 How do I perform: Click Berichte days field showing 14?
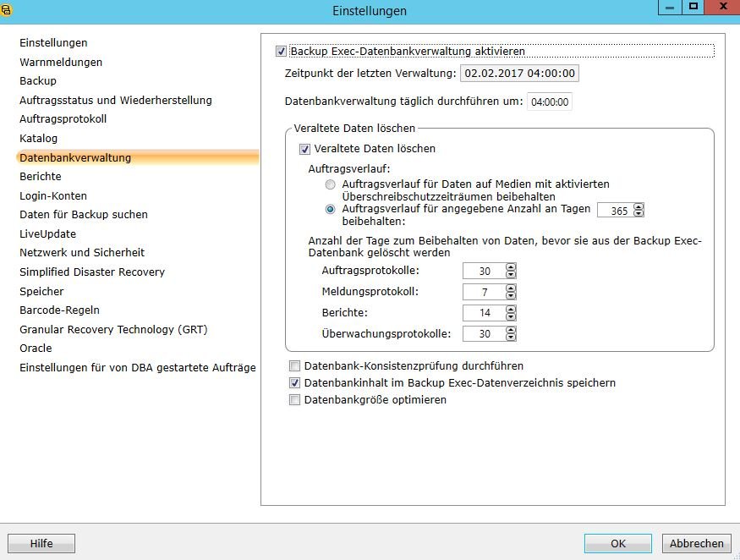coord(485,313)
